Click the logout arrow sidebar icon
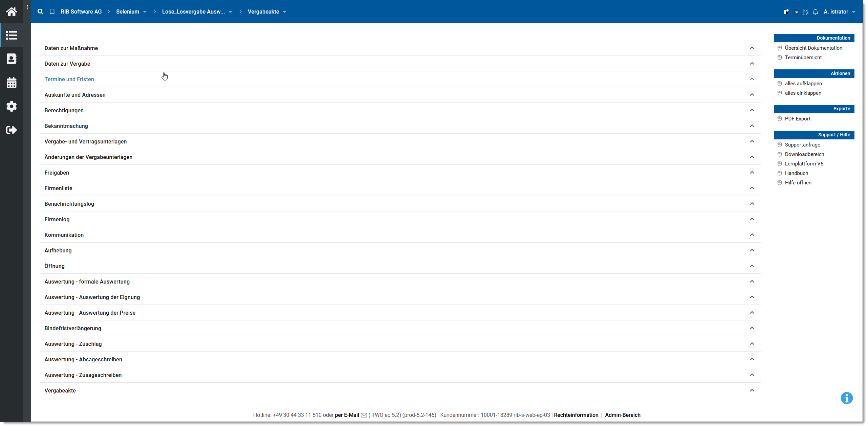Viewport: 868px width, 427px height. (12, 130)
